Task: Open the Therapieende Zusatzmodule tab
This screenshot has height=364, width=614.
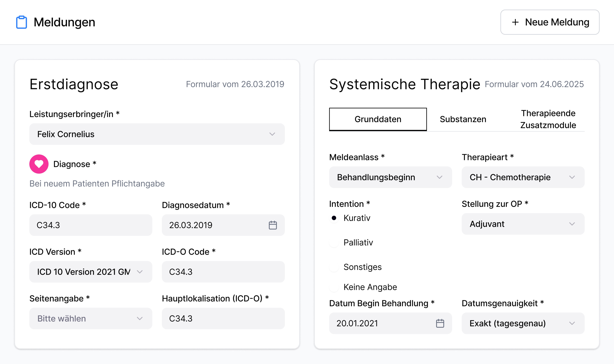Action: [548, 119]
